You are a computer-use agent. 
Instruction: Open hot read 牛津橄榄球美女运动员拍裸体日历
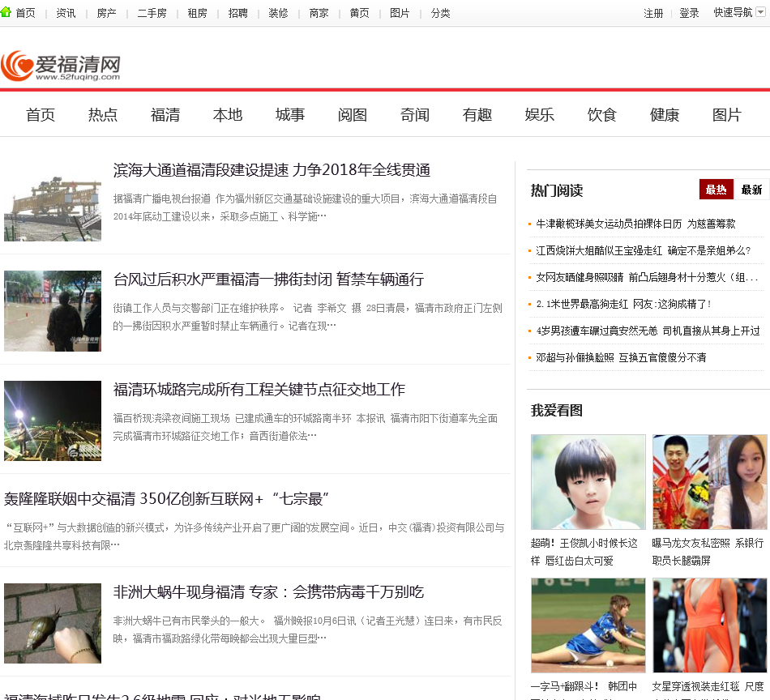point(635,224)
